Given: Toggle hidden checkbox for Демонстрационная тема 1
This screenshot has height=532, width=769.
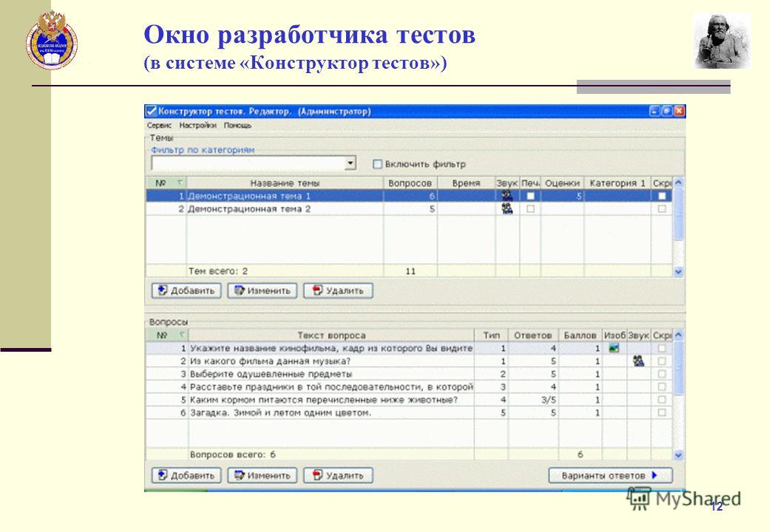Looking at the screenshot, I should (x=662, y=196).
